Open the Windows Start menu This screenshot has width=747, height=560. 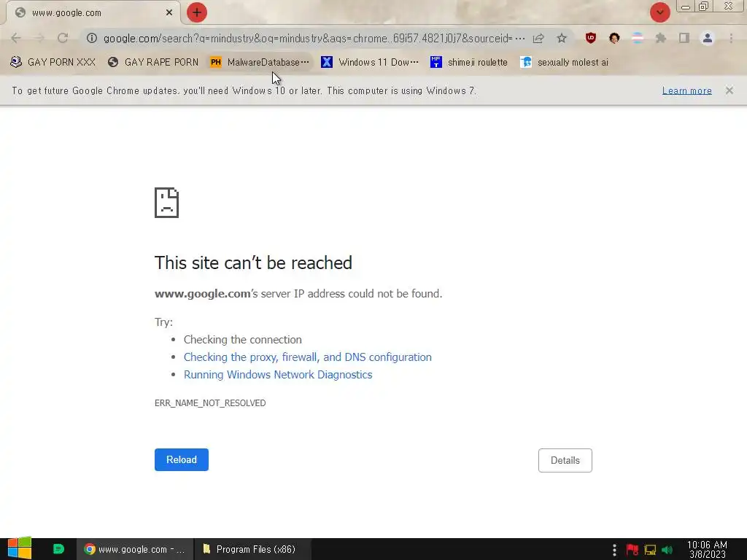19,549
